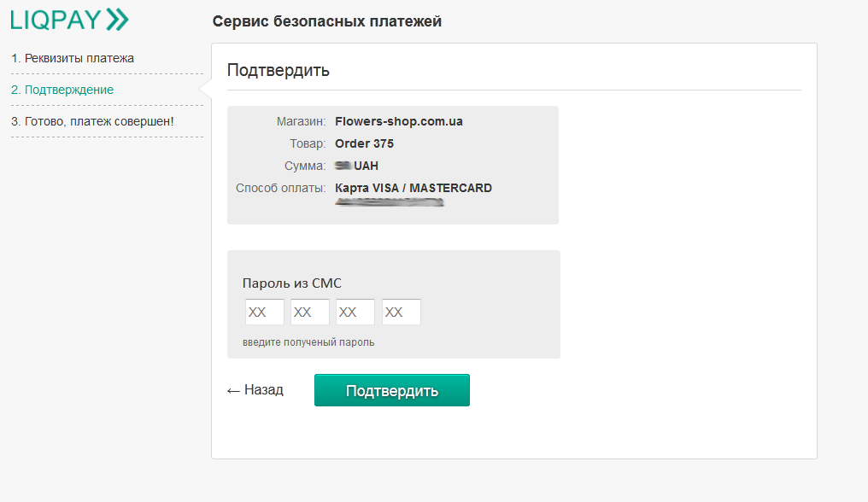
Task: Click the Подтвердить panel heading
Action: click(x=278, y=70)
